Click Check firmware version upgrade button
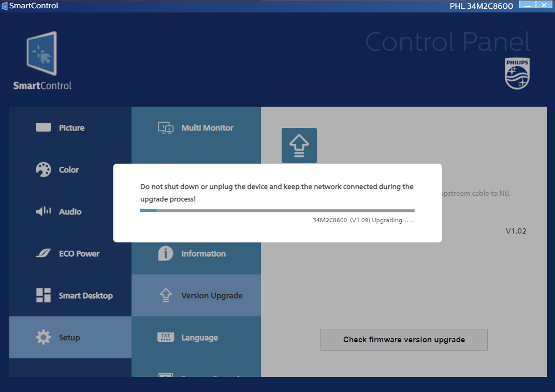Screen dimensions: 555x392 [404, 340]
